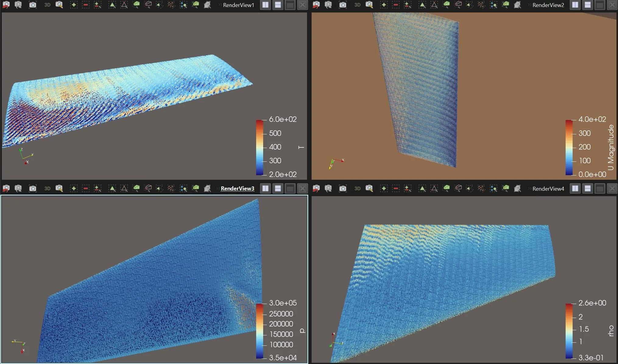Select cells on the surface in RenderView1

click(112, 5)
